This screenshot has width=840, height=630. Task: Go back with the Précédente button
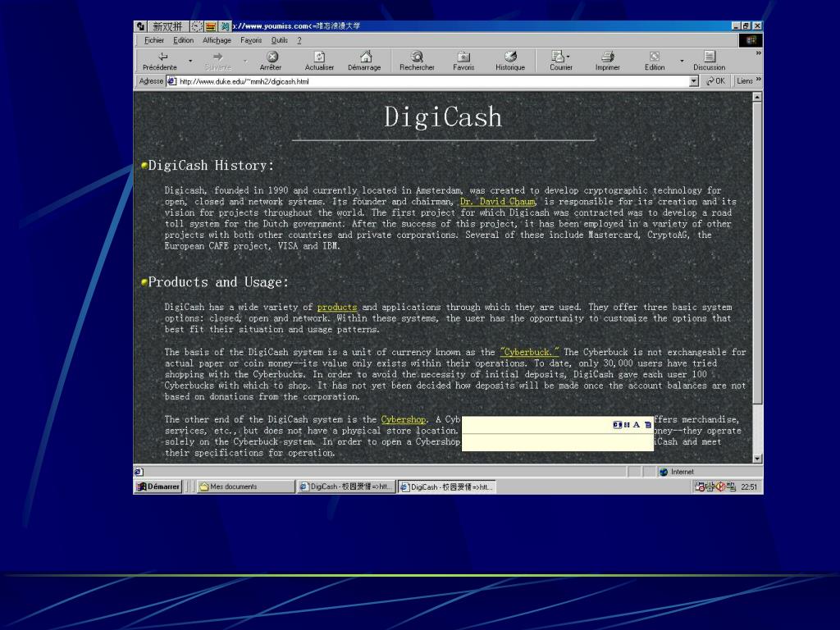(x=160, y=61)
